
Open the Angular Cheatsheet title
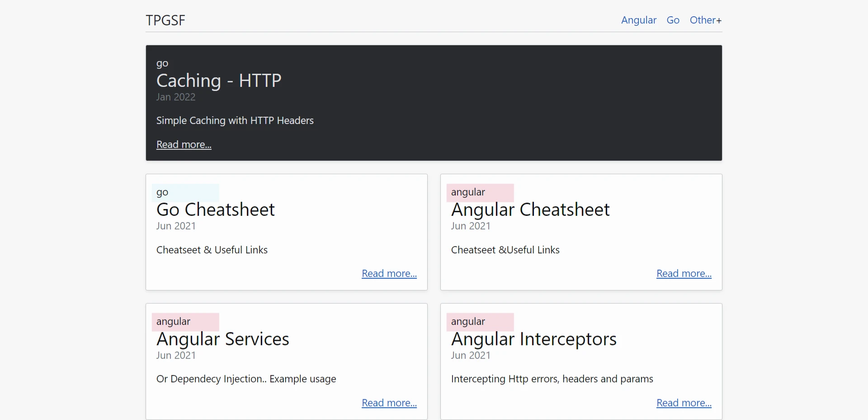pyautogui.click(x=530, y=210)
